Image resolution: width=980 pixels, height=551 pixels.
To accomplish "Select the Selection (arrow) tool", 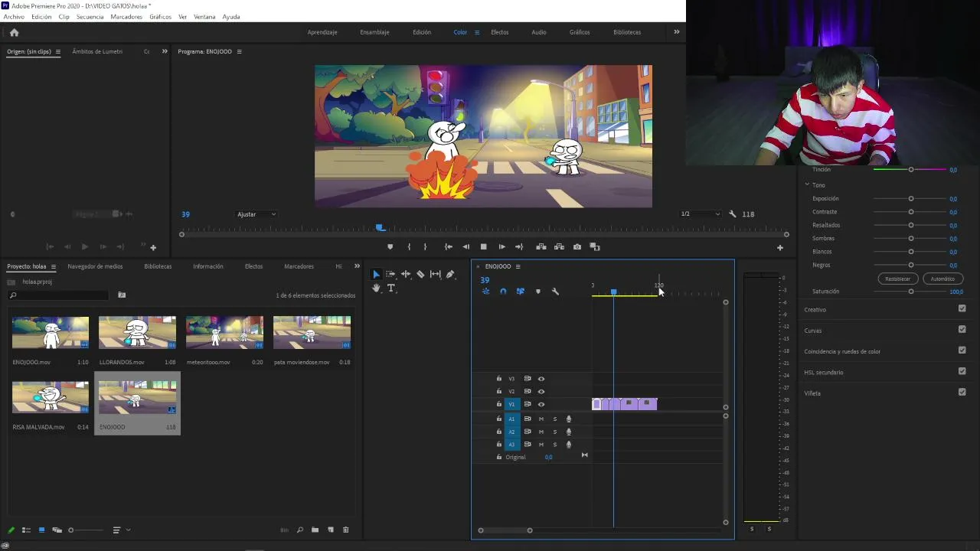I will 376,274.
